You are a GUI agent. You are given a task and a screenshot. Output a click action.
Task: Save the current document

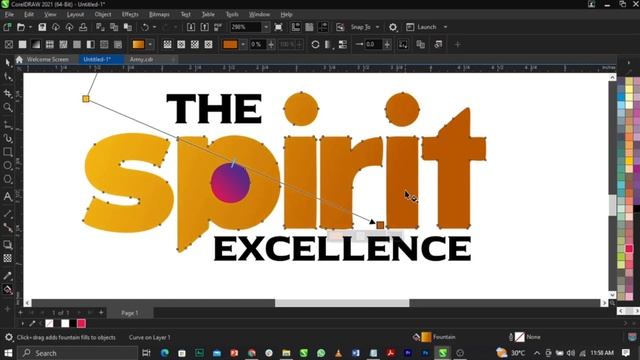42,27
